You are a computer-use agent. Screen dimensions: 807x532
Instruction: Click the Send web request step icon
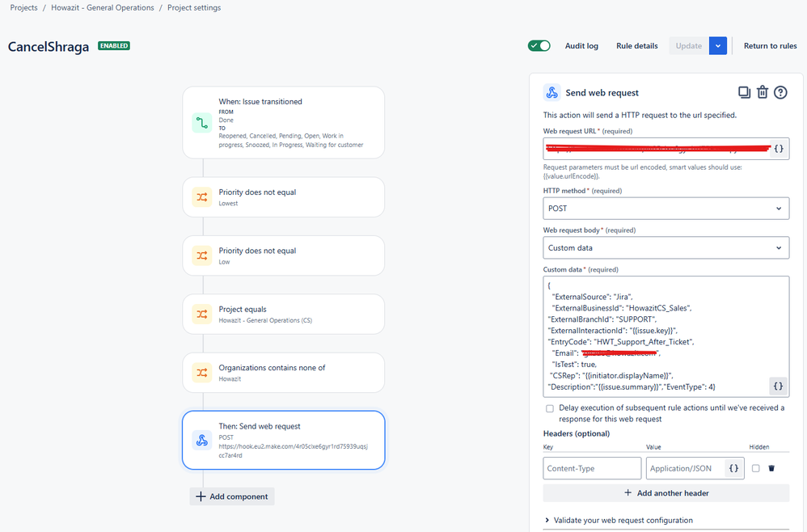point(202,440)
